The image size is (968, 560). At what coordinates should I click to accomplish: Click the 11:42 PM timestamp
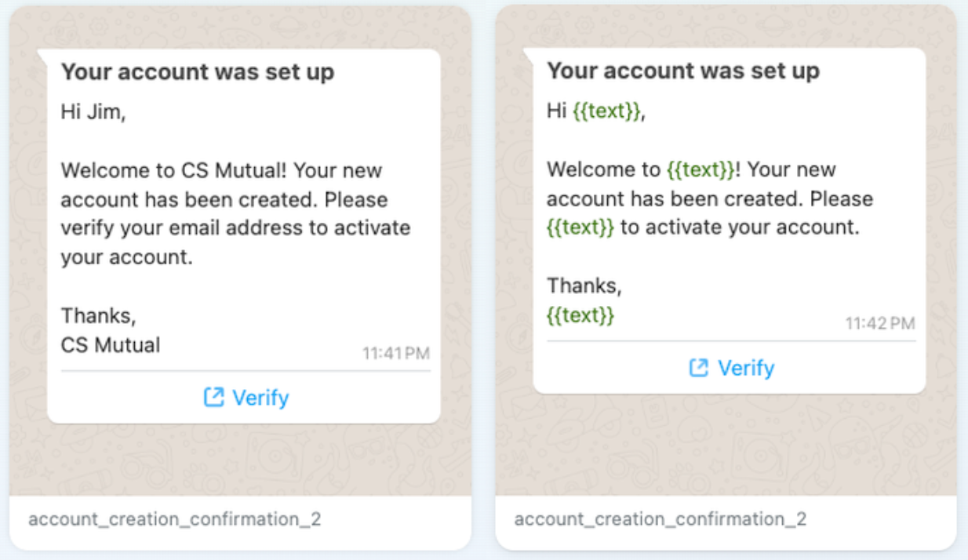880,323
